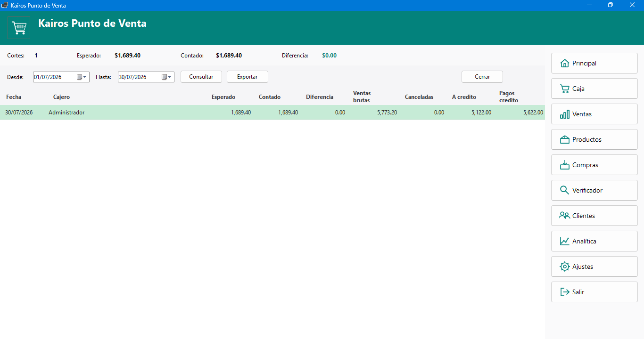644x339 pixels.
Task: Navigate to Compras
Action: [x=594, y=165]
